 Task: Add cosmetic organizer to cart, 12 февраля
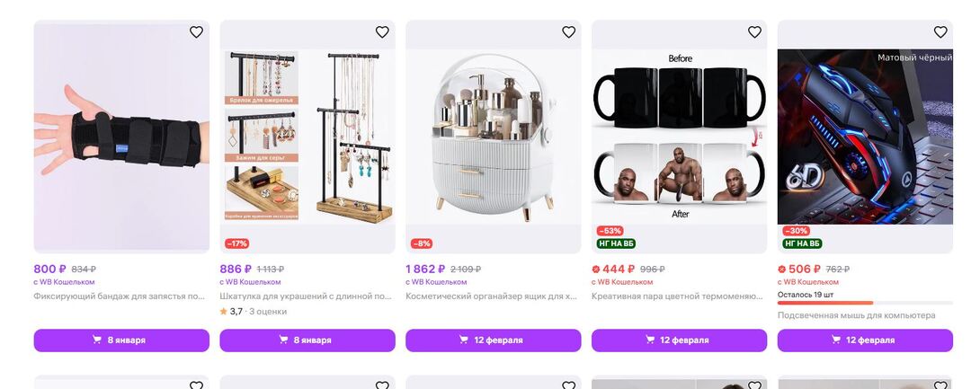point(493,340)
